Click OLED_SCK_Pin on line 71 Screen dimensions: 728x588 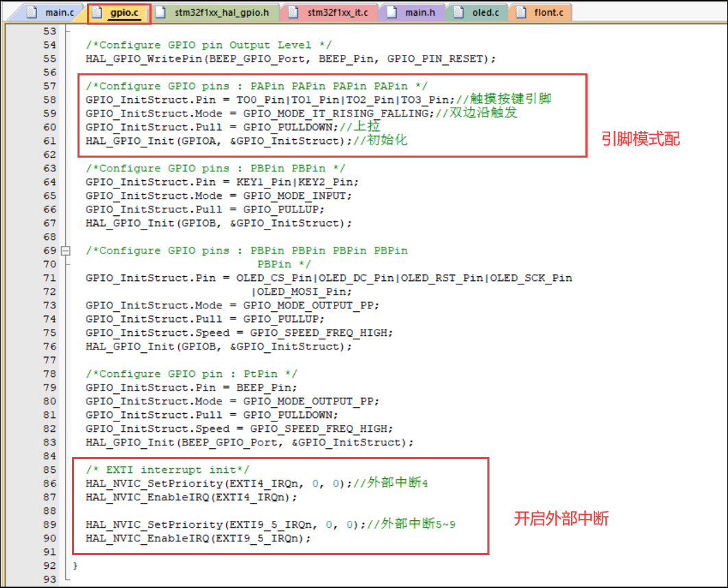click(x=531, y=278)
